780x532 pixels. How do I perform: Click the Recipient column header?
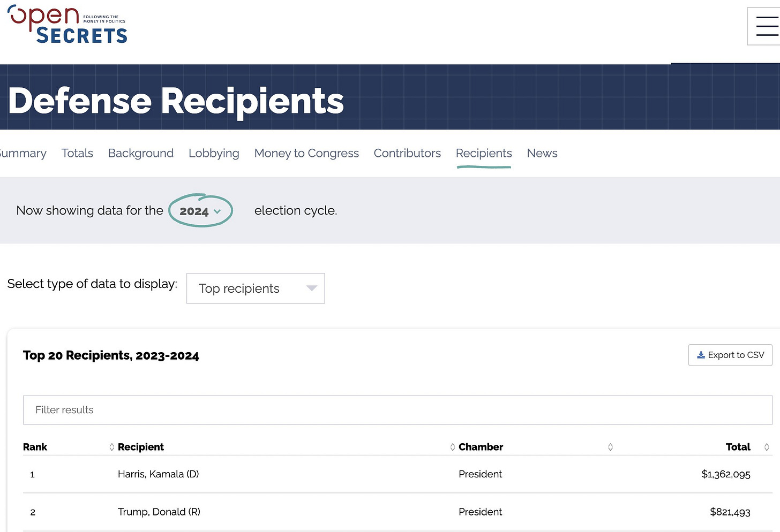tap(141, 447)
